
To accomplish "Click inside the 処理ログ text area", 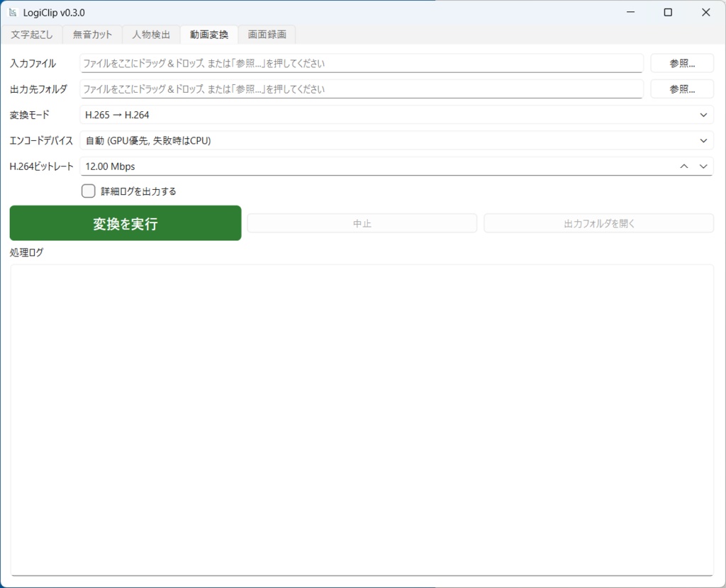I will pos(362,420).
